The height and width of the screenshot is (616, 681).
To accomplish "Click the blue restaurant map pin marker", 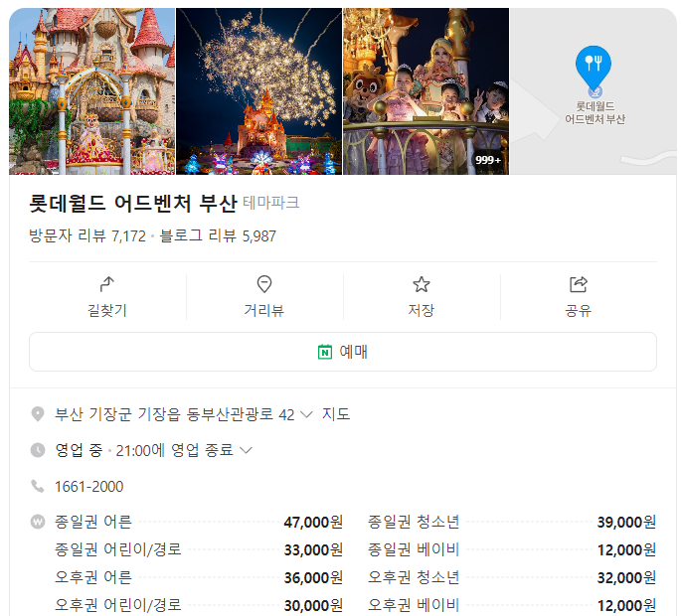I will (594, 69).
